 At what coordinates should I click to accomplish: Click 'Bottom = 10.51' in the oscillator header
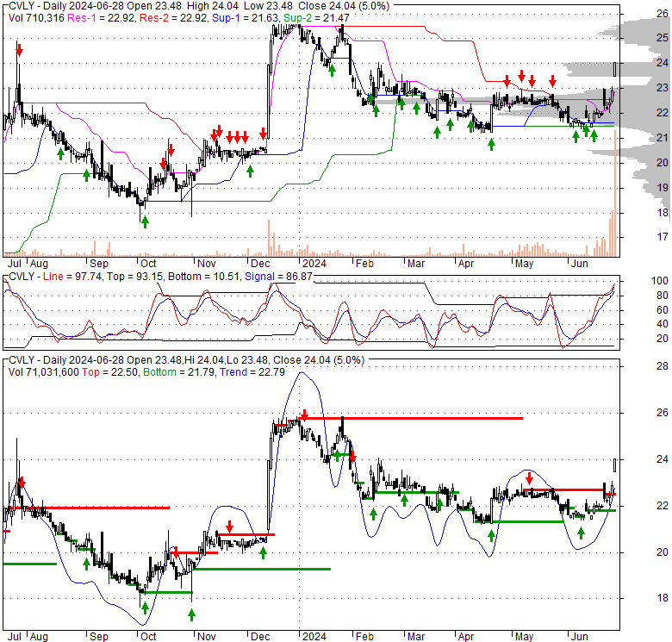tap(203, 277)
